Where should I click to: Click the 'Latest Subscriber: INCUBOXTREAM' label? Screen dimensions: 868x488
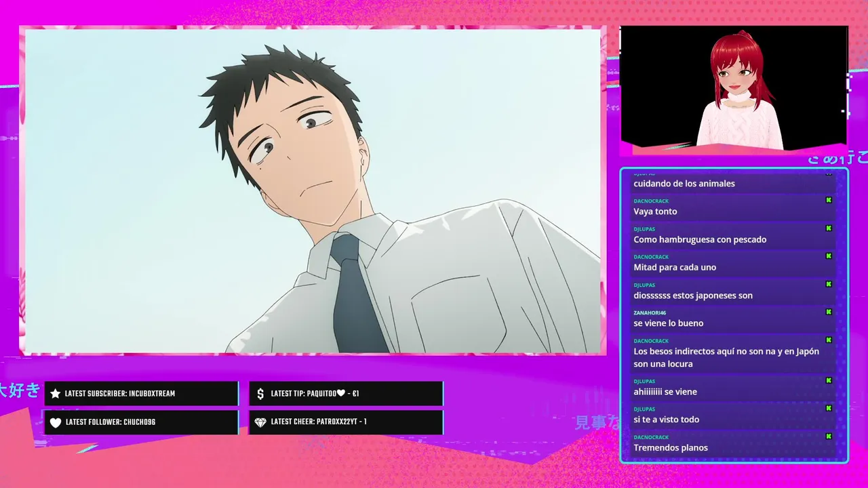pos(120,394)
